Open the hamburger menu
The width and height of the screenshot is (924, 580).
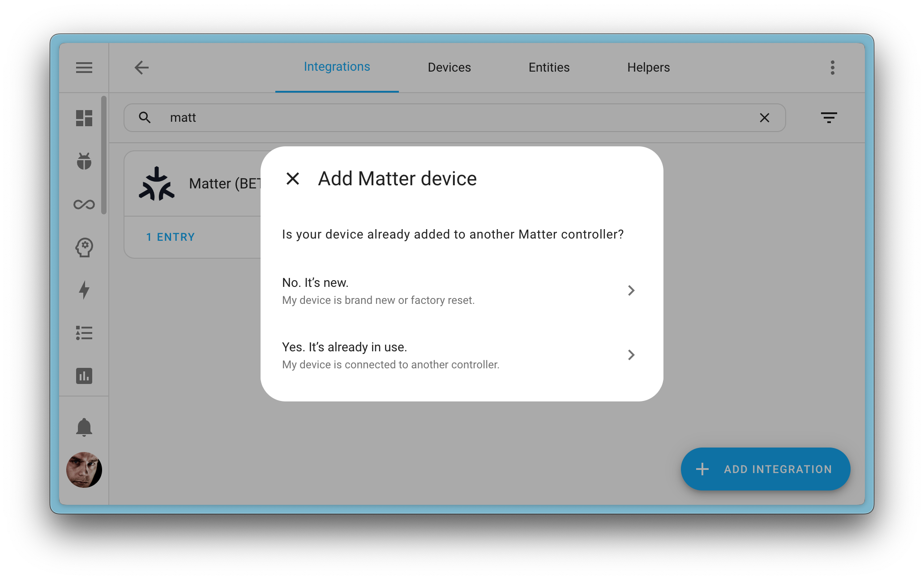pyautogui.click(x=84, y=67)
